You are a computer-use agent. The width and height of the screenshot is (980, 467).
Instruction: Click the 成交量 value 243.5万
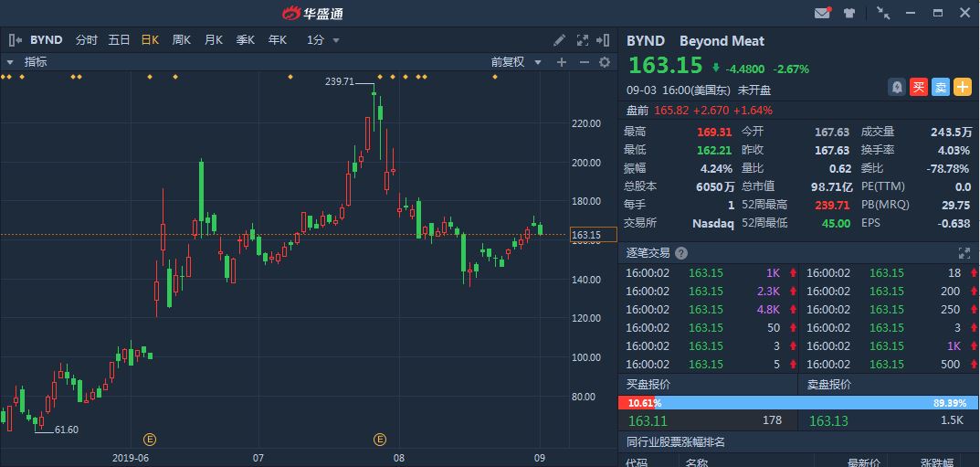[952, 132]
